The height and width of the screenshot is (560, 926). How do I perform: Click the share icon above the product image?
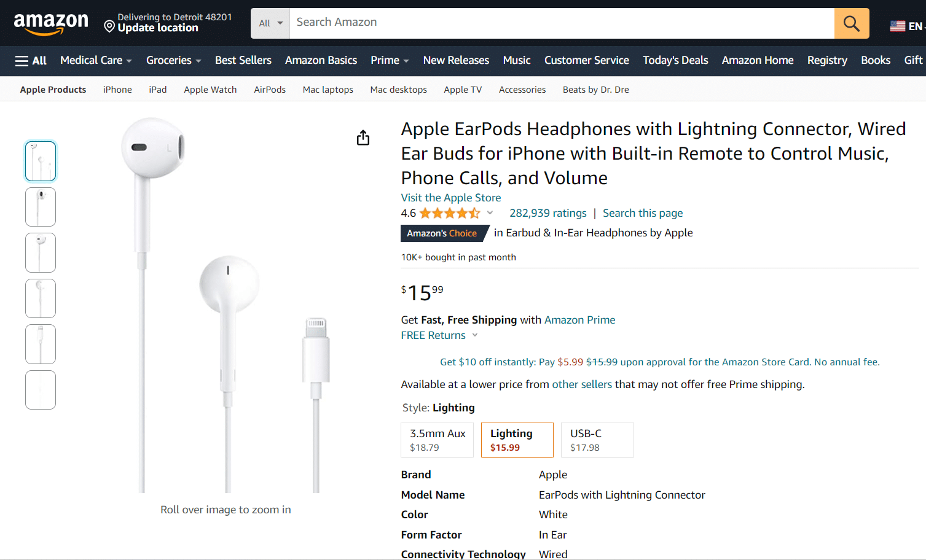[363, 138]
